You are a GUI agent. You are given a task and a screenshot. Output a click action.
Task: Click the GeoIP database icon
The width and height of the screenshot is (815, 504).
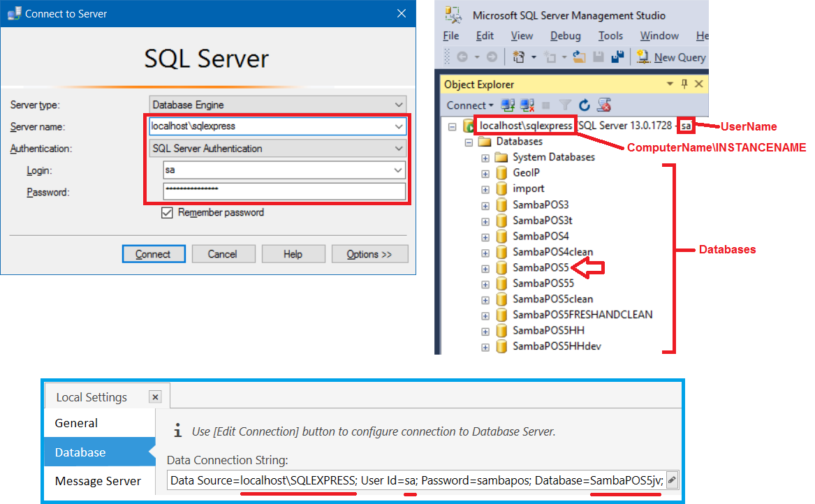click(501, 173)
